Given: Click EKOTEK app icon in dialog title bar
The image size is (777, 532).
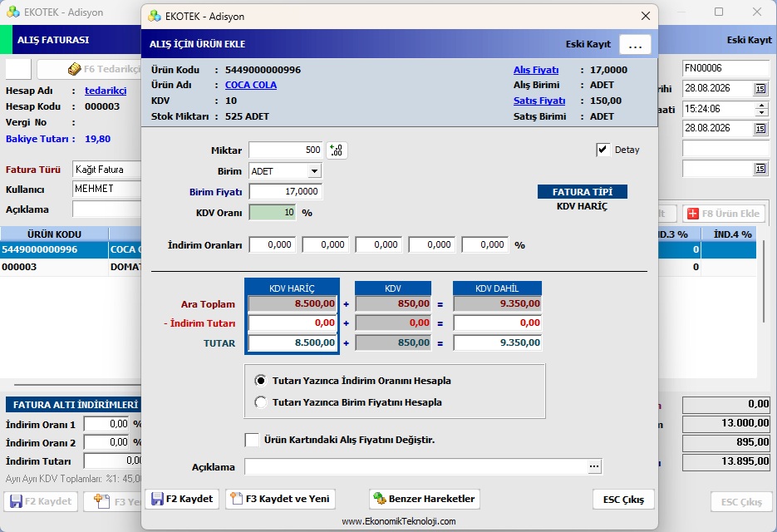Looking at the screenshot, I should [x=155, y=17].
